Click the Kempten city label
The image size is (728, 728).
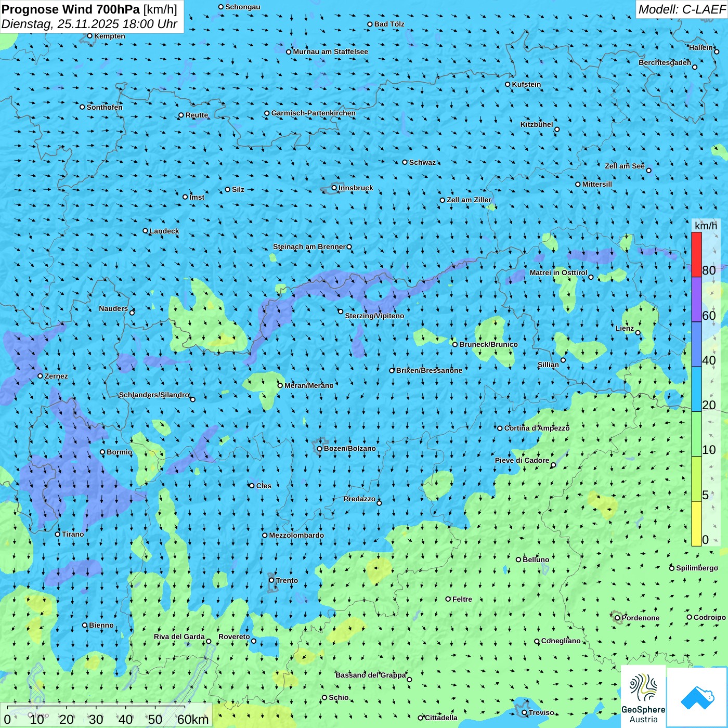pos(110,36)
